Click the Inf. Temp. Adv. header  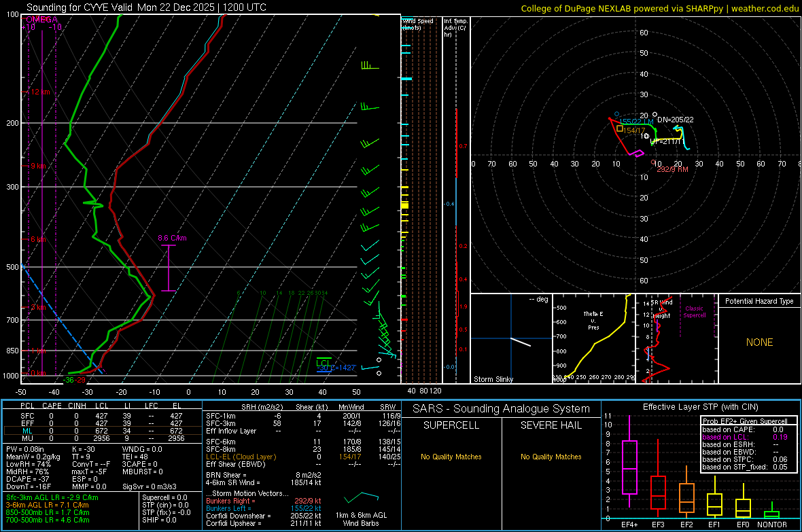click(x=455, y=28)
